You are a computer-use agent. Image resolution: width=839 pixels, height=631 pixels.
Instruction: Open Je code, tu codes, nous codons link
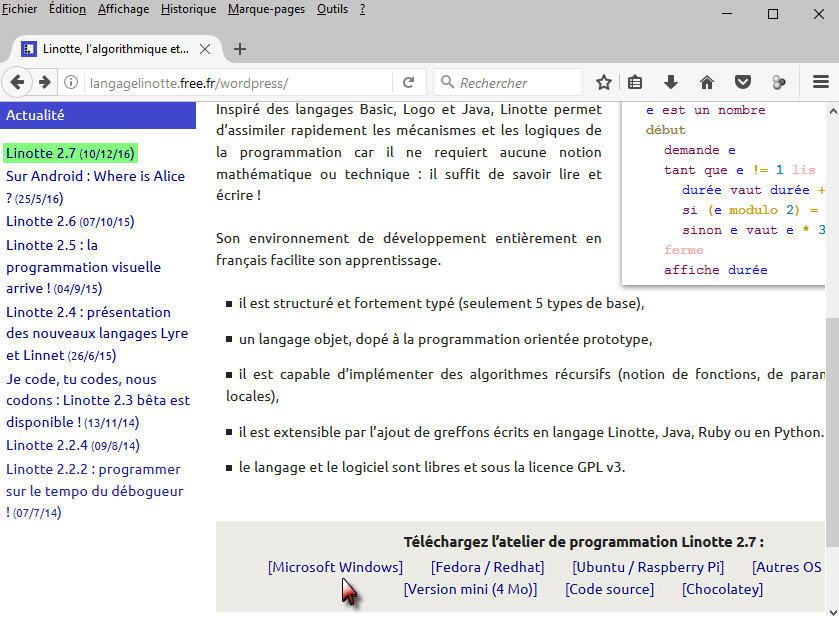(x=98, y=400)
